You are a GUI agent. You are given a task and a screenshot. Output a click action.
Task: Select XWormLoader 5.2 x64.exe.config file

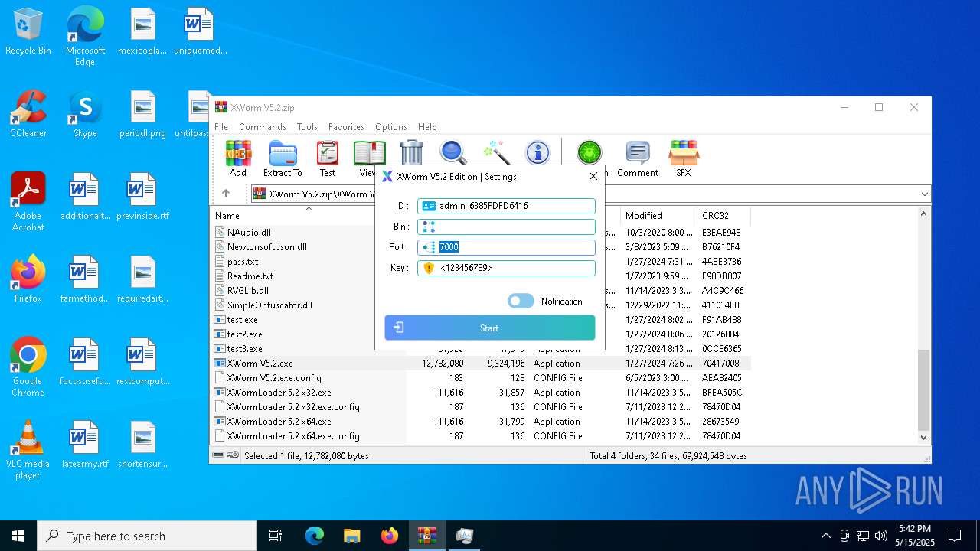293,436
